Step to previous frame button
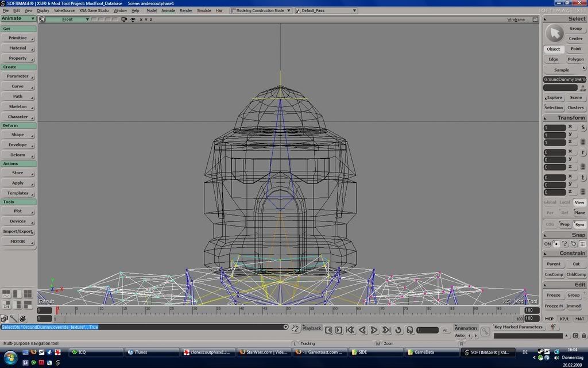588x368 pixels. [328, 330]
